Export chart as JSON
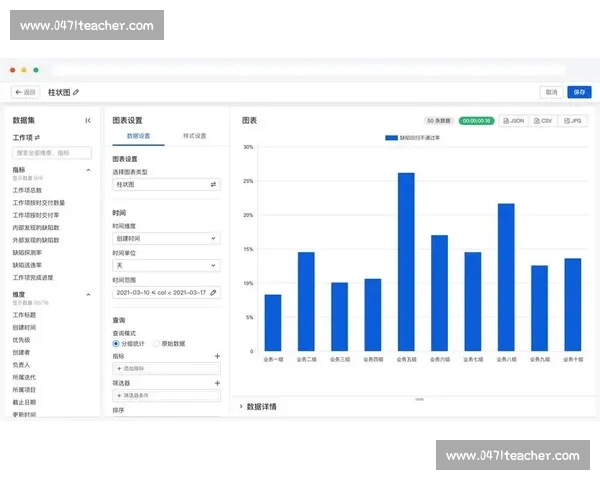600x480 pixels. coord(514,120)
